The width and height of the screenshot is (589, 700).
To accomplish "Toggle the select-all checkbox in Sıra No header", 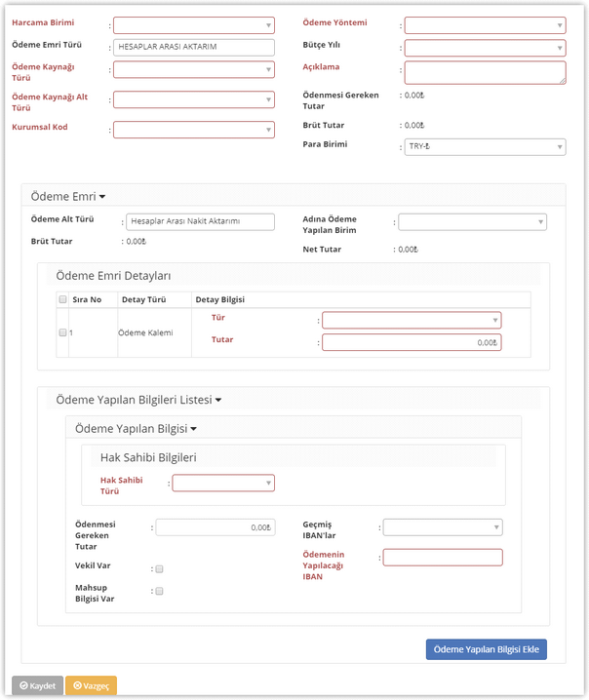I will 63,299.
